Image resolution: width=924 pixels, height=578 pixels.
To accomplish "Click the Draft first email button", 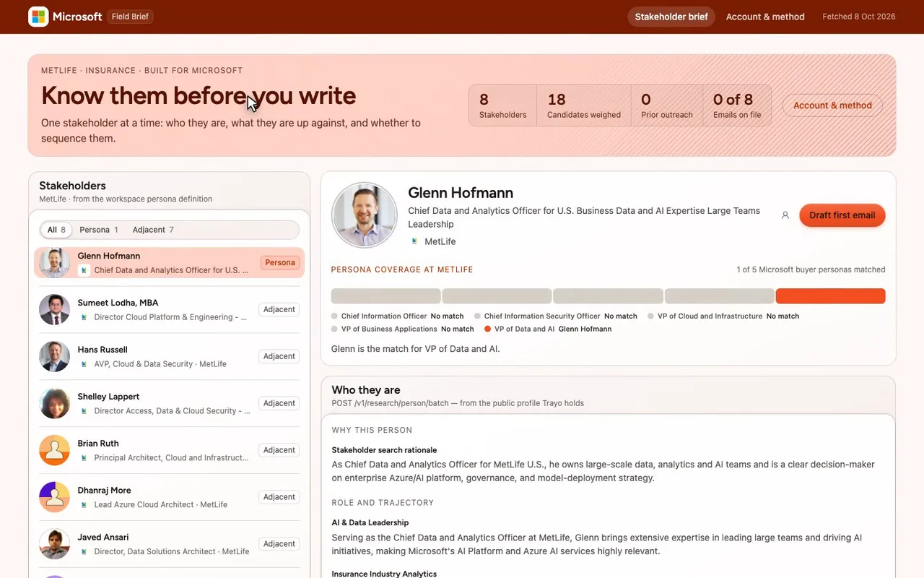I will (x=842, y=215).
